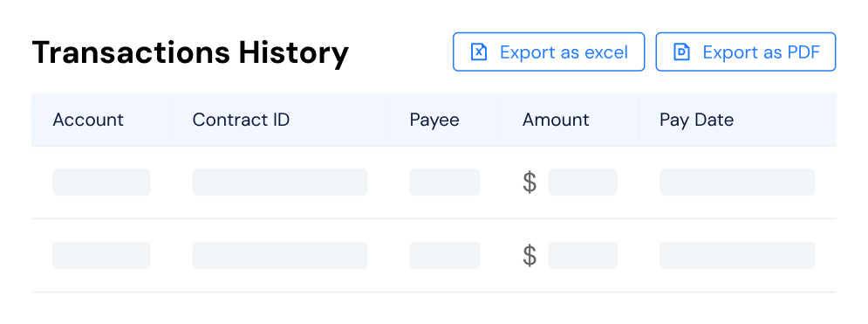Click first row Amount placeholder bar
This screenshot has width=868, height=324.
pos(583,183)
